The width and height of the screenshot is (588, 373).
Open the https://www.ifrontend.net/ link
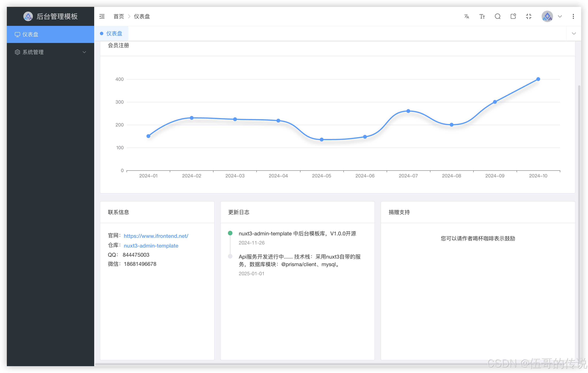point(156,236)
